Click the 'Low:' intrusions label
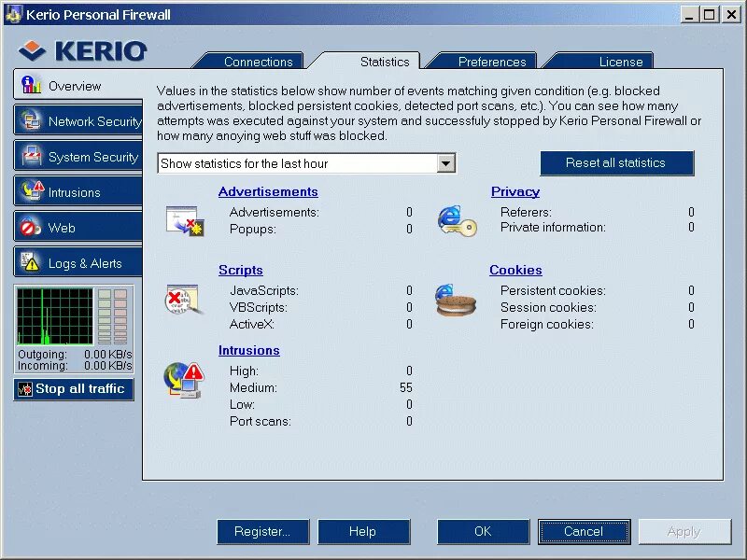 (x=242, y=404)
